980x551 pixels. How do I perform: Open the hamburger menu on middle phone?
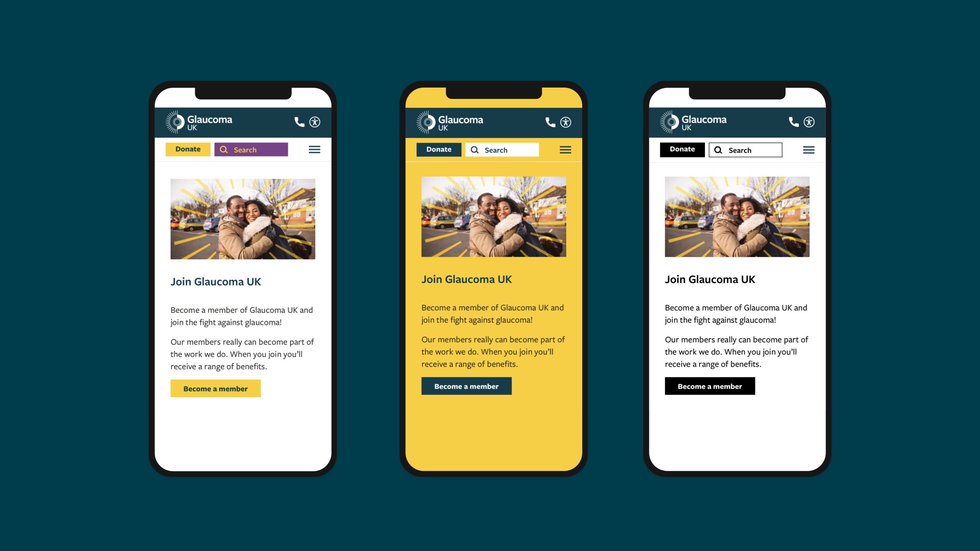(x=565, y=150)
